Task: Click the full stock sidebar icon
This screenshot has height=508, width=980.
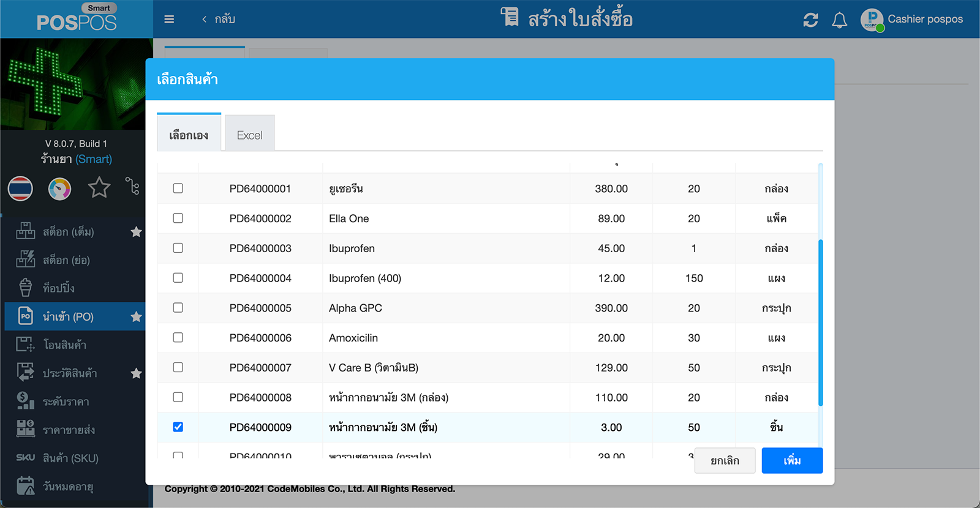Action: 25,231
